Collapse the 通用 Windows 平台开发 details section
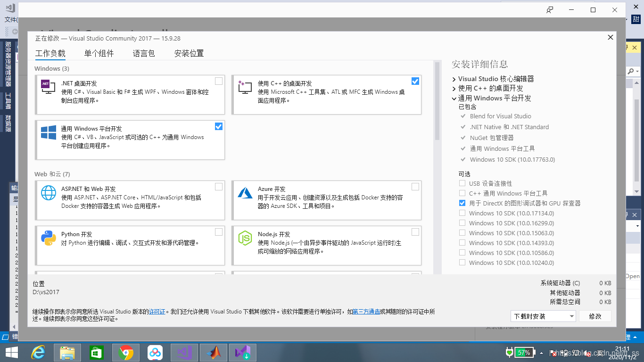This screenshot has width=644, height=362. 454,99
